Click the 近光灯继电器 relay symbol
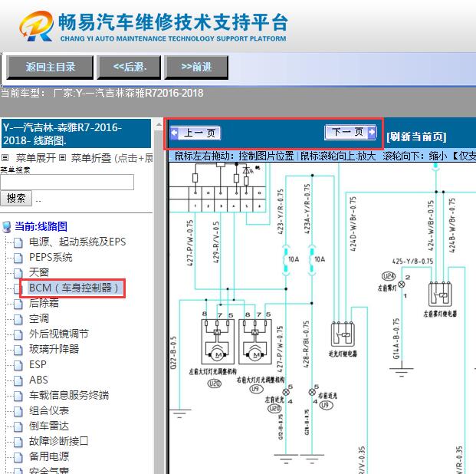Image resolution: width=476 pixels, height=474 pixels. 343,334
